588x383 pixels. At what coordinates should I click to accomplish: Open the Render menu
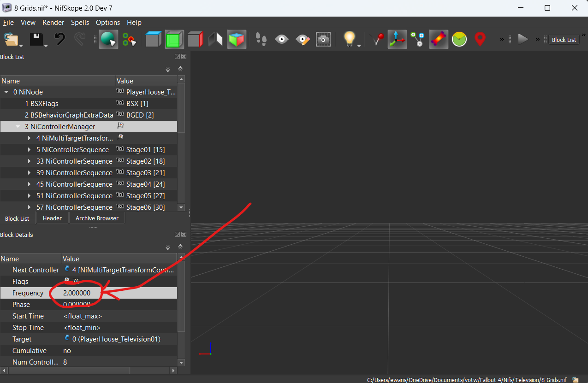coord(53,22)
